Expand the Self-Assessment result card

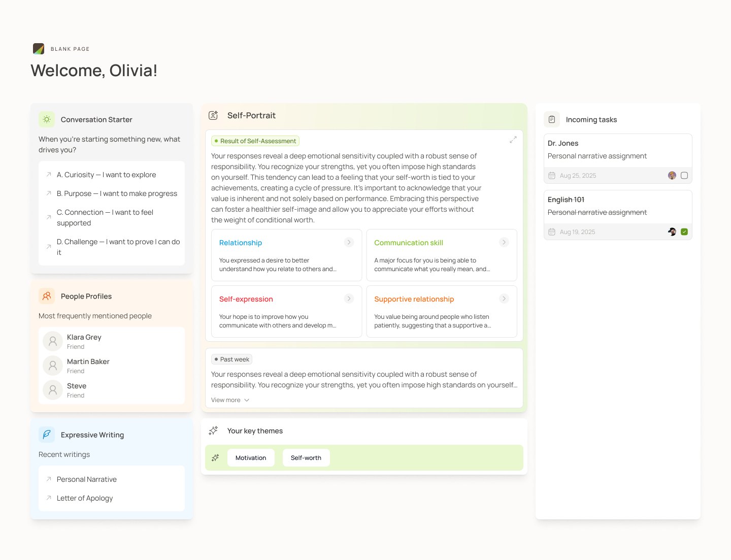(513, 139)
